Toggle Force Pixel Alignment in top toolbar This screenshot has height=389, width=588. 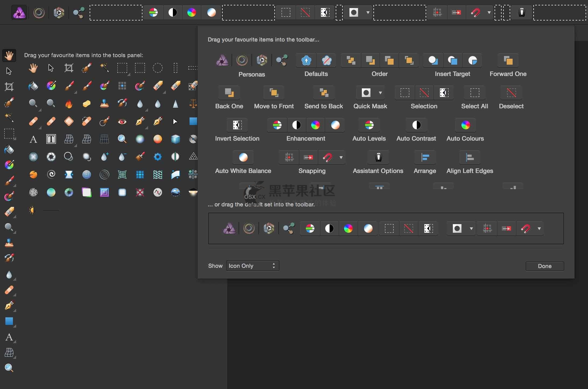[456, 12]
